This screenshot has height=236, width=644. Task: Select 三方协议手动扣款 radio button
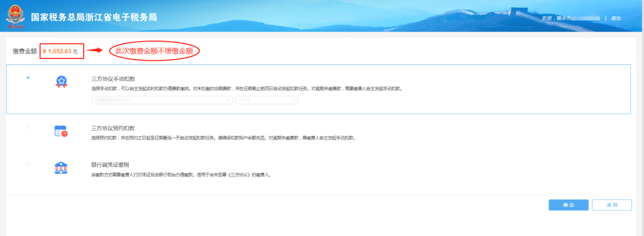point(28,77)
